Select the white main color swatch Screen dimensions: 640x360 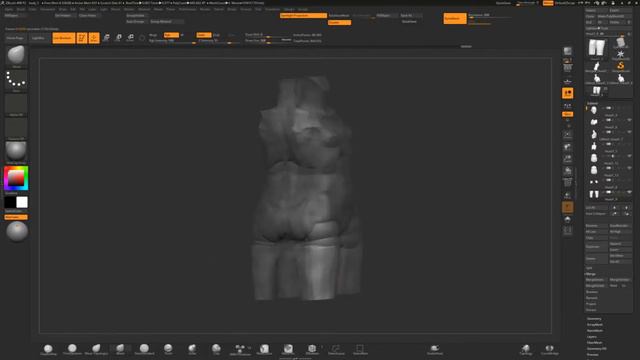tap(22, 202)
